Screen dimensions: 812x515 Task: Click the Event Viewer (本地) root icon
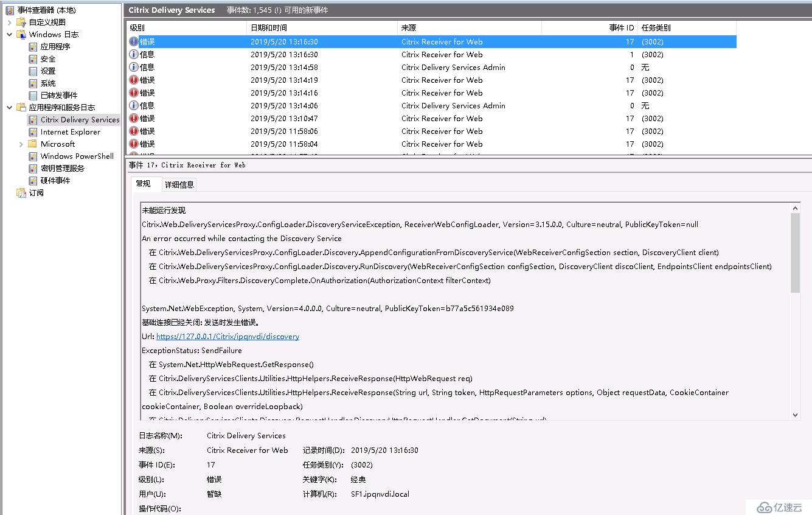[10, 10]
